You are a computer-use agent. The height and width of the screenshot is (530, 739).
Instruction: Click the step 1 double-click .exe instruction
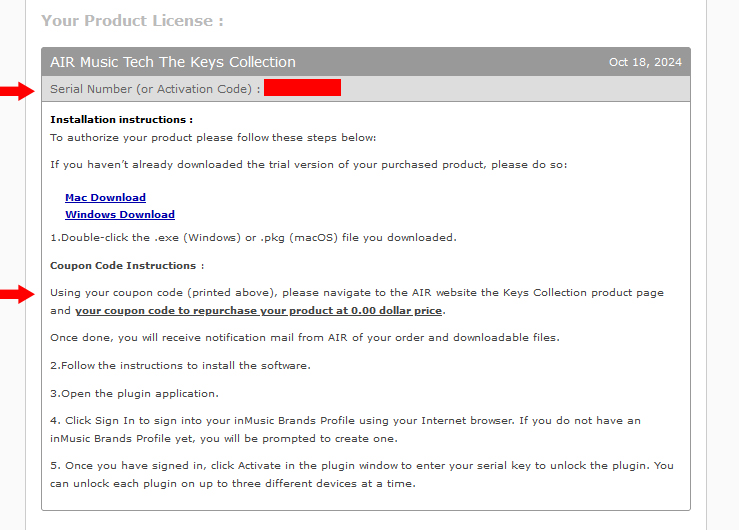click(x=253, y=238)
